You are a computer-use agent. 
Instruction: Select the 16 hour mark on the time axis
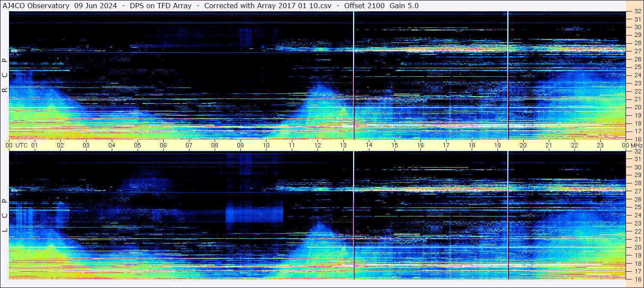pyautogui.click(x=420, y=145)
